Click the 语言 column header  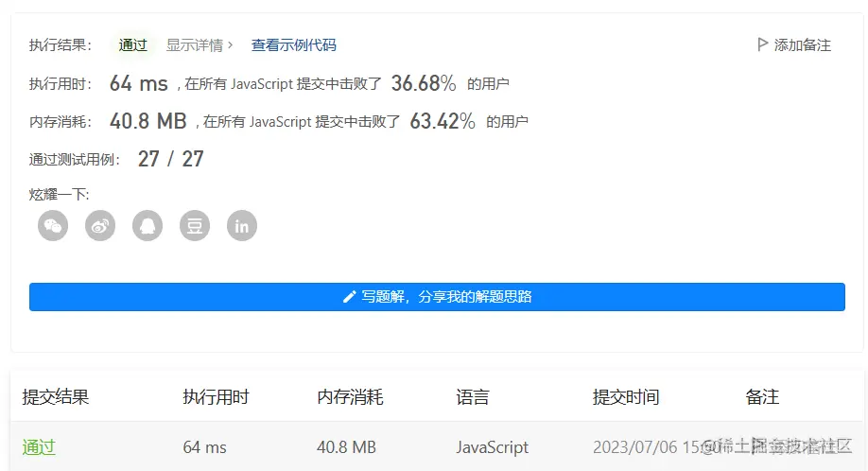pos(473,397)
